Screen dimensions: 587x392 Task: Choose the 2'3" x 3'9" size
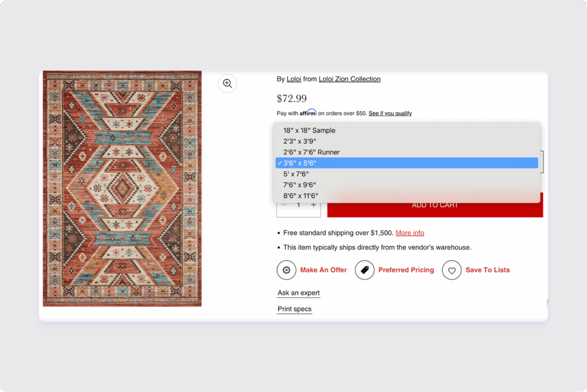(x=299, y=142)
